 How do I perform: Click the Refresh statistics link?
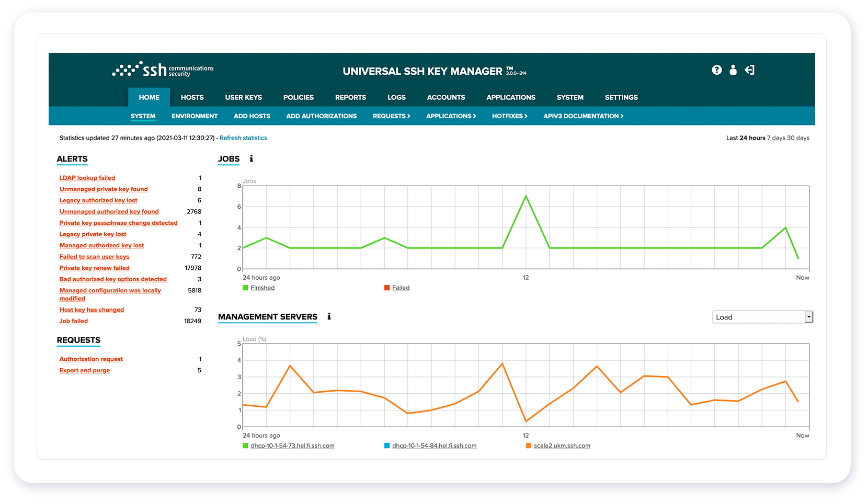(x=243, y=138)
